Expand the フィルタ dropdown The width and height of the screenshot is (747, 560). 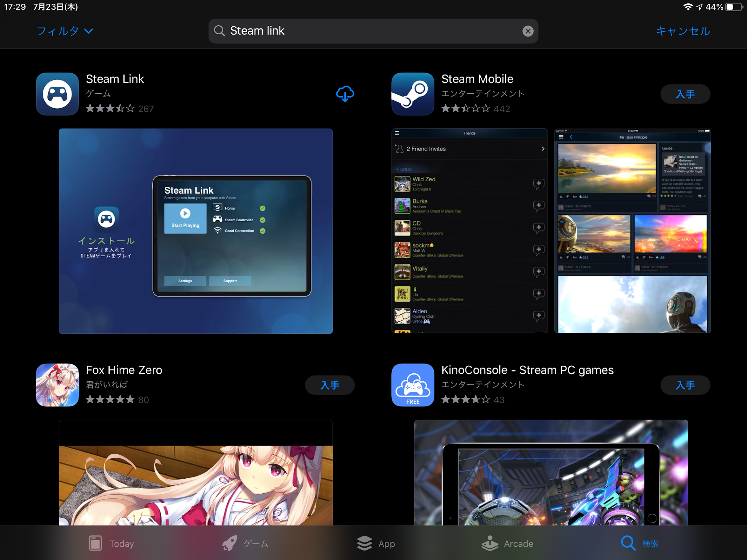coord(65,31)
